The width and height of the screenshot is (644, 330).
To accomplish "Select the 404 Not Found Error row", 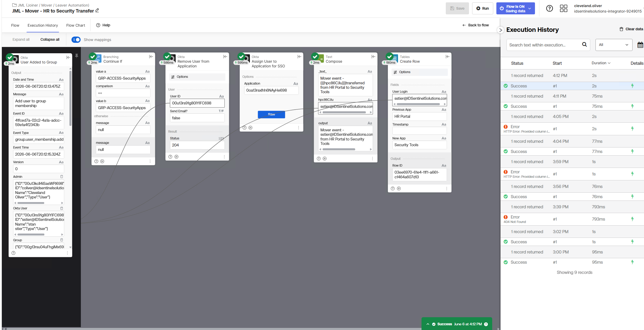I will 572,219.
